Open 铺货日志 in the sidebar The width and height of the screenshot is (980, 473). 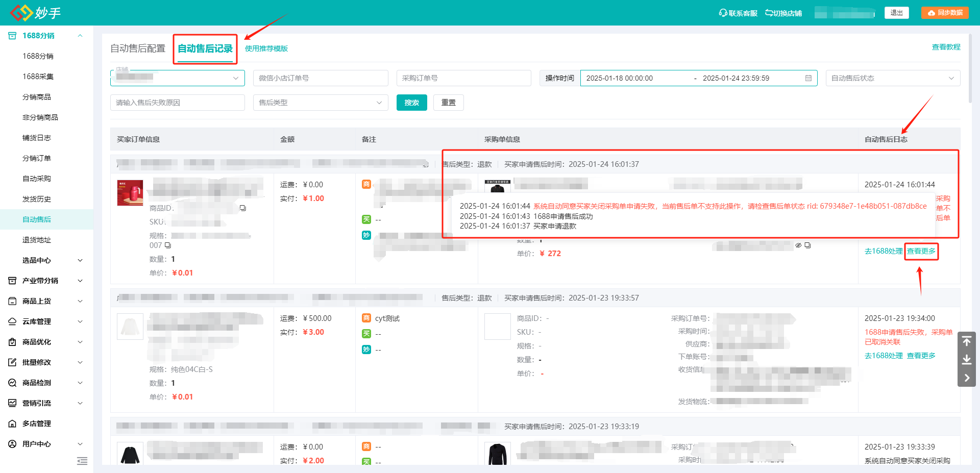click(x=37, y=138)
